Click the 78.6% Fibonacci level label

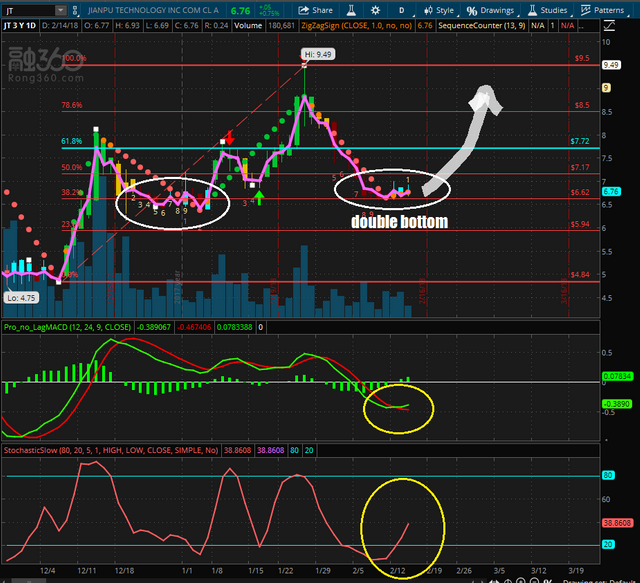(71, 105)
